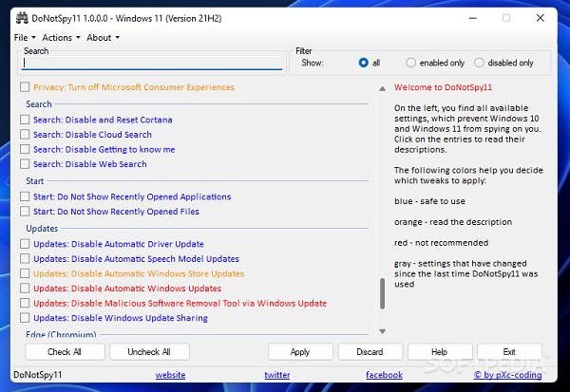Select the 'enabled only' radio button
The height and width of the screenshot is (392, 570).
(x=410, y=63)
